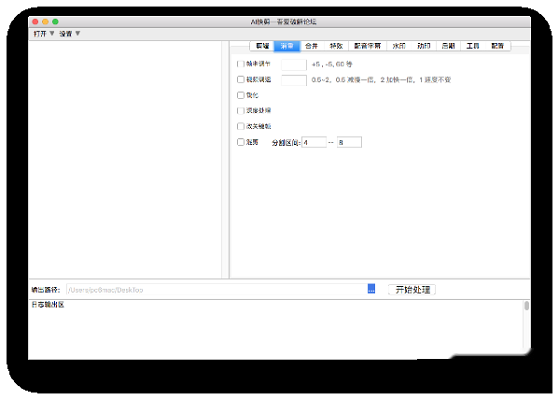The image size is (559, 400).
Task: Toggle the 锐化 checkbox
Action: (241, 95)
